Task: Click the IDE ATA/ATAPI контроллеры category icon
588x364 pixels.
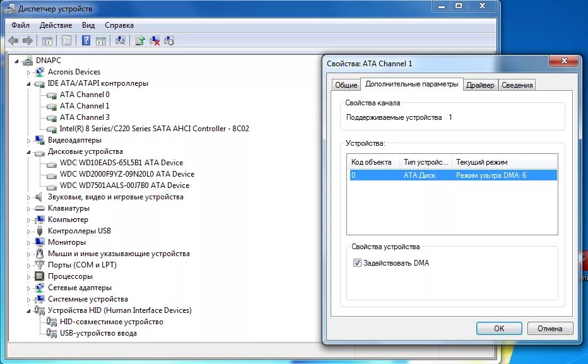Action: pos(39,84)
